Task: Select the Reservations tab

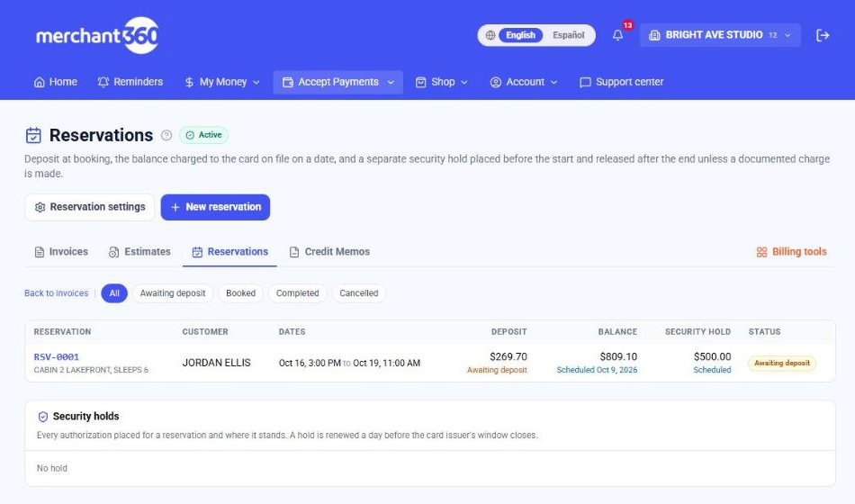Action: [229, 252]
